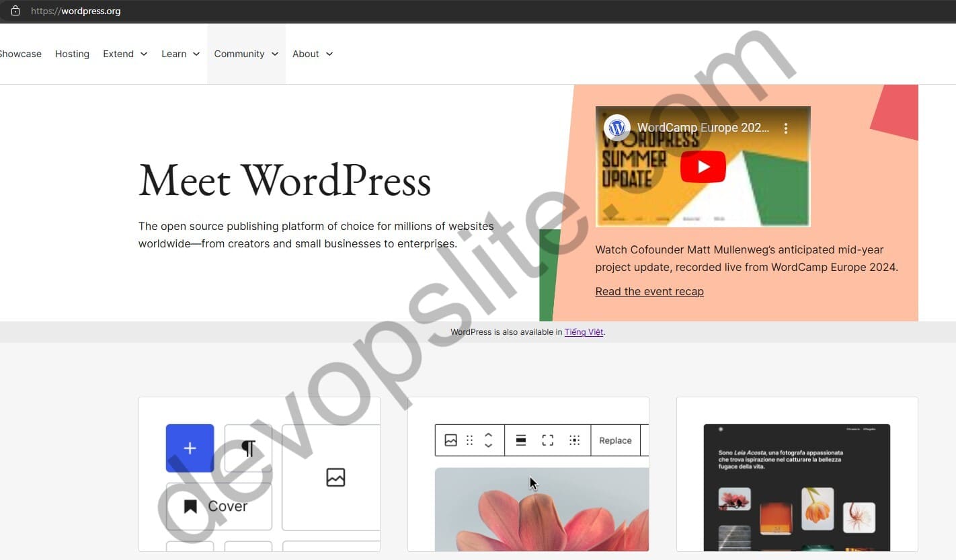This screenshot has height=560, width=956.
Task: Click the image block type toolbar icon
Action: [451, 440]
